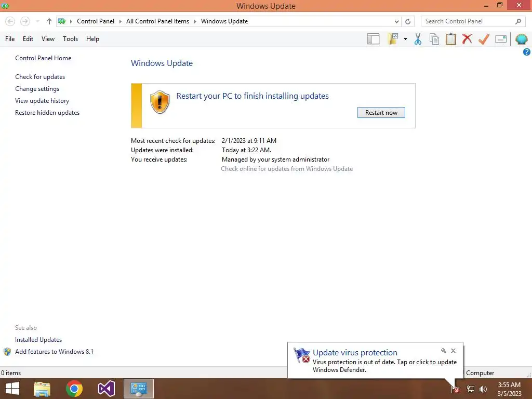Viewport: 532px width, 399px height.
Task: Click Check for updates
Action: pyautogui.click(x=40, y=77)
